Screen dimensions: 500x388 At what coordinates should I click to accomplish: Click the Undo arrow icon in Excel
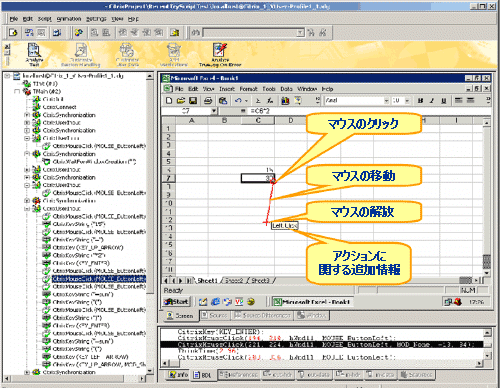238,100
